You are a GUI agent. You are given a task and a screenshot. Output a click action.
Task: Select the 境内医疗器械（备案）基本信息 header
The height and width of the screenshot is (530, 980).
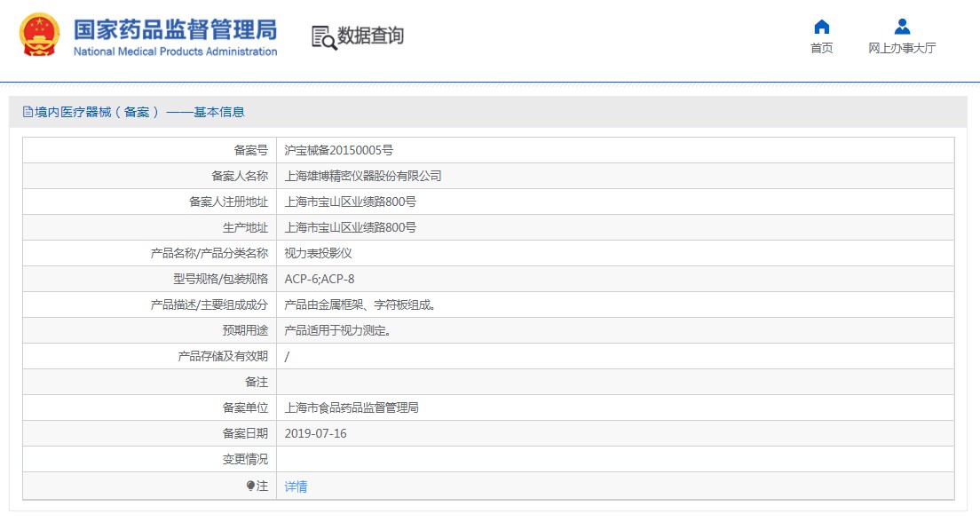[139, 112]
